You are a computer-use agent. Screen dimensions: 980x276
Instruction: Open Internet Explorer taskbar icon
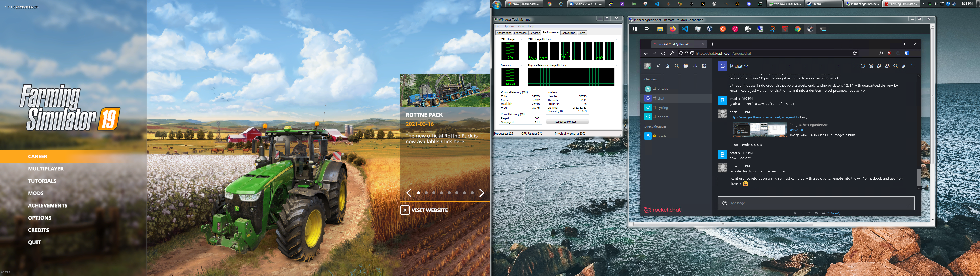[561, 4]
